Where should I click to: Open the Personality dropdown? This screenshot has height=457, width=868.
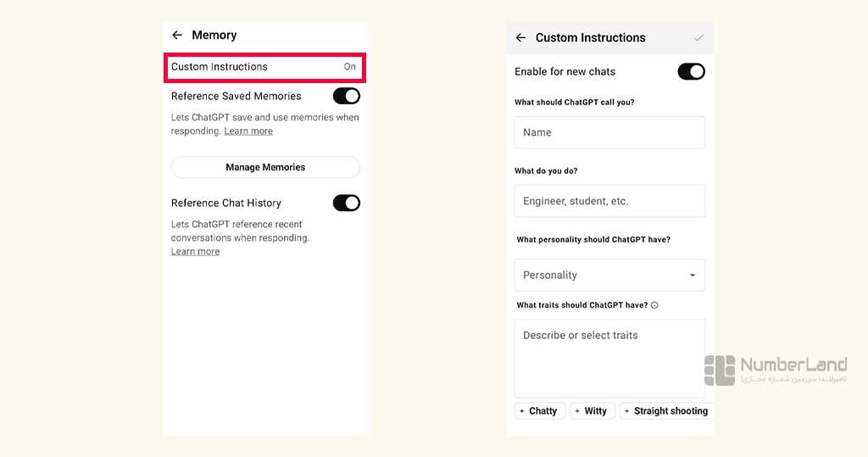[x=609, y=275]
